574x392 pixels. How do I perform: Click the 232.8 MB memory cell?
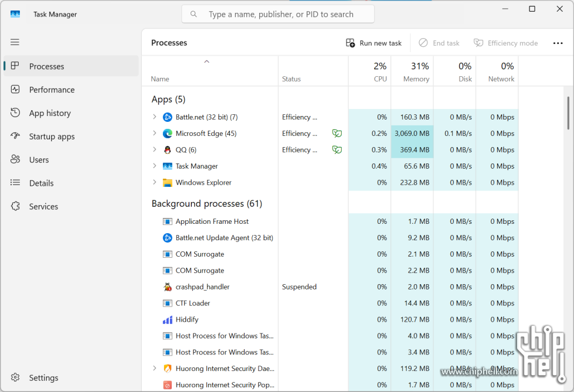click(412, 183)
